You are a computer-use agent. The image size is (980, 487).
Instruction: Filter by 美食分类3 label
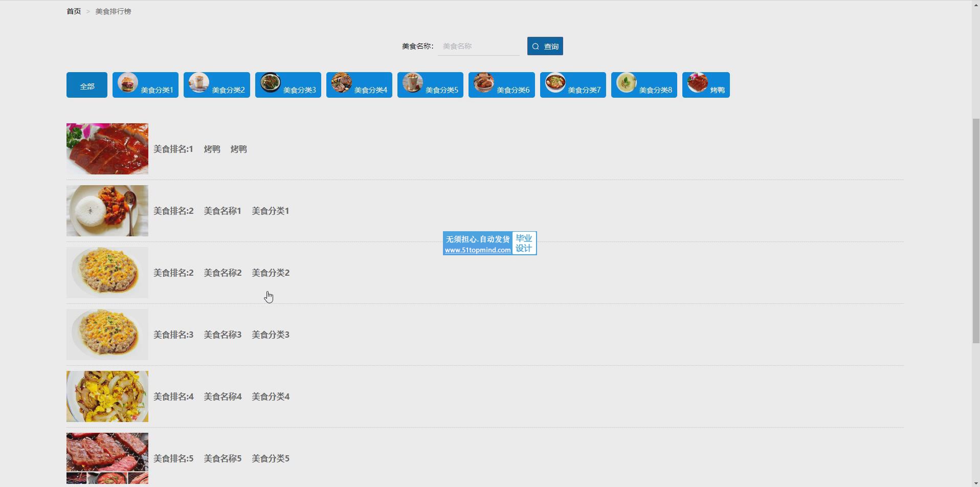(x=300, y=90)
